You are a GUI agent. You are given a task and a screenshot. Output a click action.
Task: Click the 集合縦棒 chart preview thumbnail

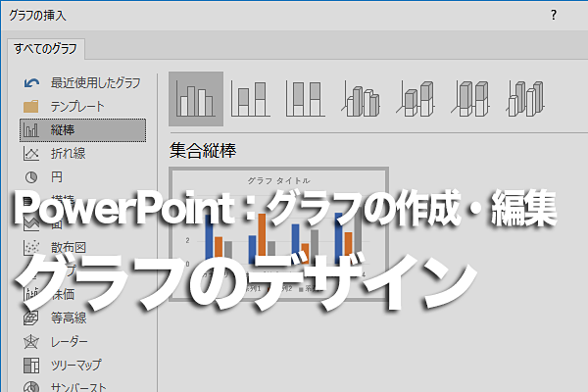[278, 233]
